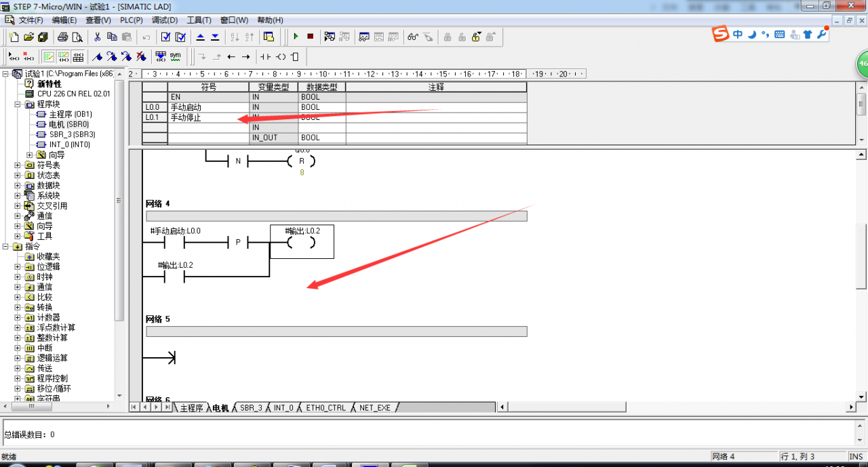This screenshot has height=467, width=868.
Task: Apply all symbols with the sym icon
Action: coord(175,56)
